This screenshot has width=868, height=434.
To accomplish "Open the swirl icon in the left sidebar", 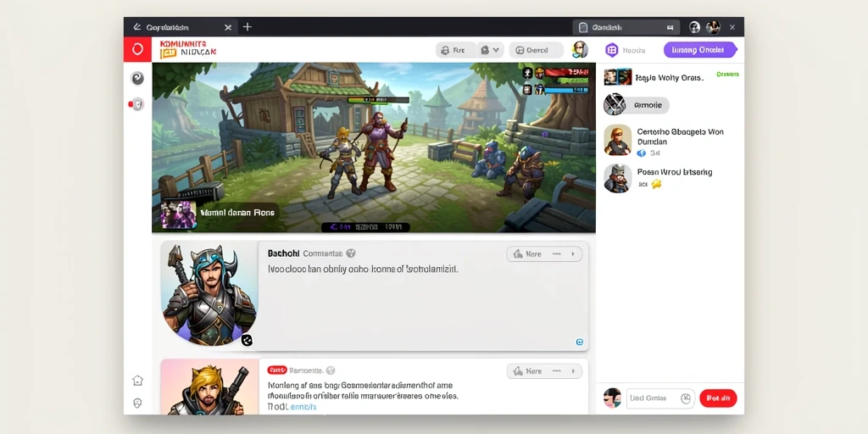I will click(137, 78).
